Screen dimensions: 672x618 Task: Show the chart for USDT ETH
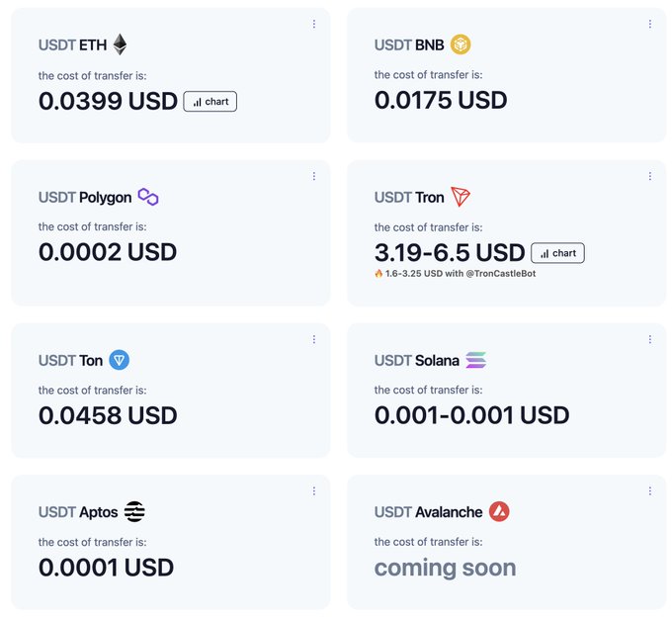pos(210,101)
